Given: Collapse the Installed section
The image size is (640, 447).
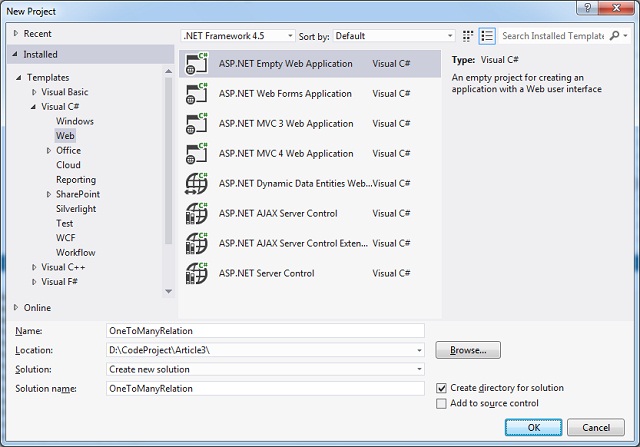Looking at the screenshot, I should [x=15, y=54].
